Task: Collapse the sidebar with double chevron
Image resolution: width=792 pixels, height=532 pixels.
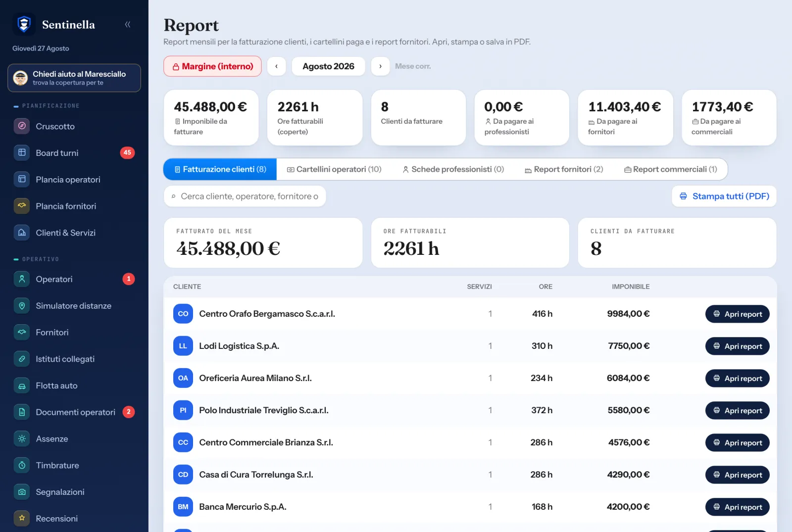Action: [128, 24]
